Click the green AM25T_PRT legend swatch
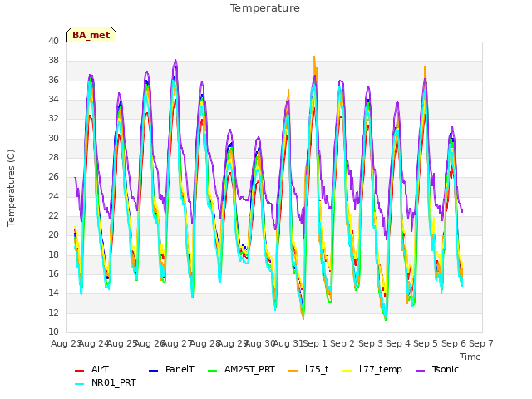The height and width of the screenshot is (399, 532). click(212, 371)
